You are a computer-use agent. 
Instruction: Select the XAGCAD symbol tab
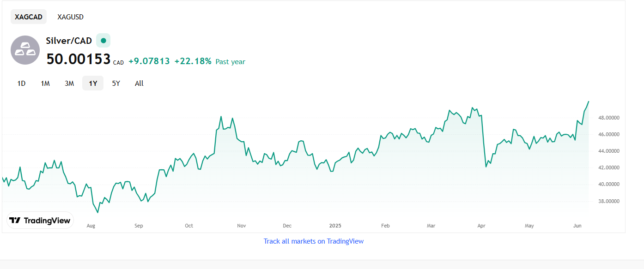tap(29, 17)
